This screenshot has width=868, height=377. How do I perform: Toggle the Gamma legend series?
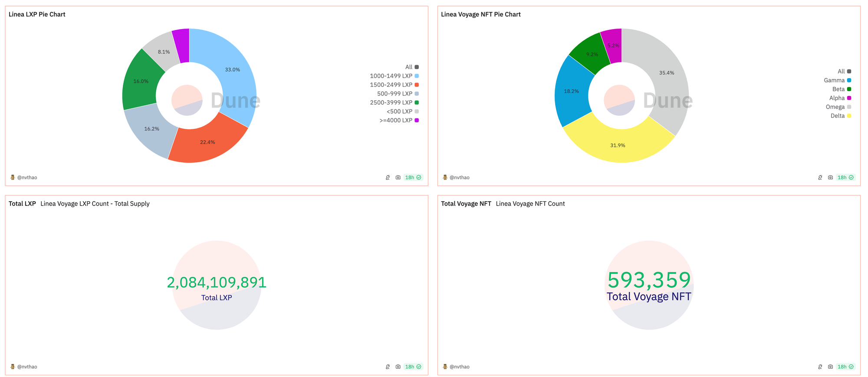coord(837,80)
